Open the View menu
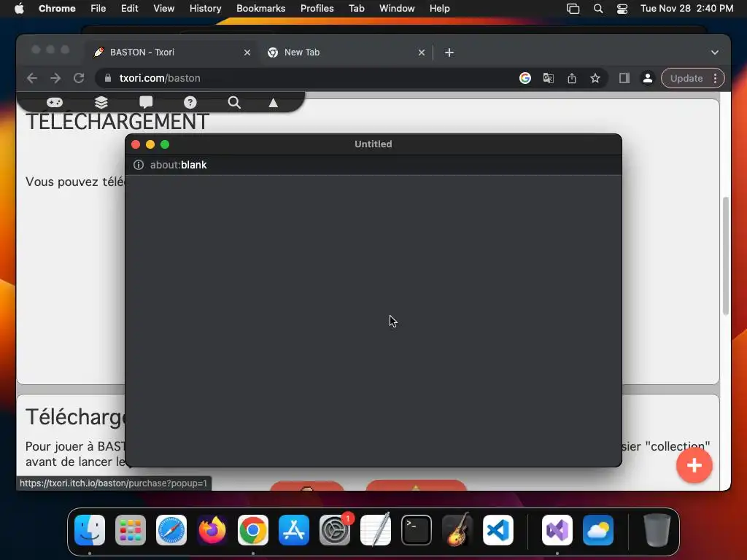 click(163, 9)
